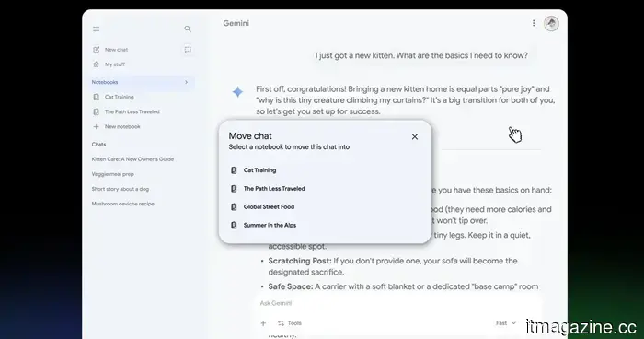Click the Gemini sparkle icon
The height and width of the screenshot is (339, 644).
pyautogui.click(x=237, y=92)
